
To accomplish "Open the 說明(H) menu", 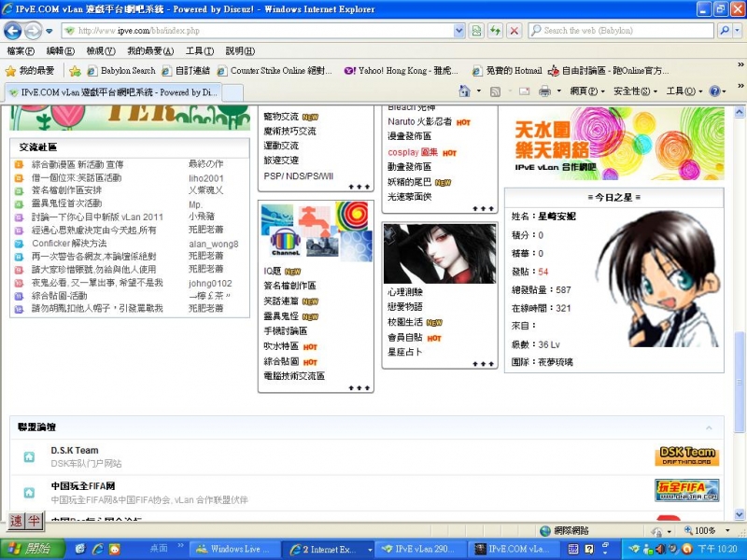I will click(x=240, y=51).
